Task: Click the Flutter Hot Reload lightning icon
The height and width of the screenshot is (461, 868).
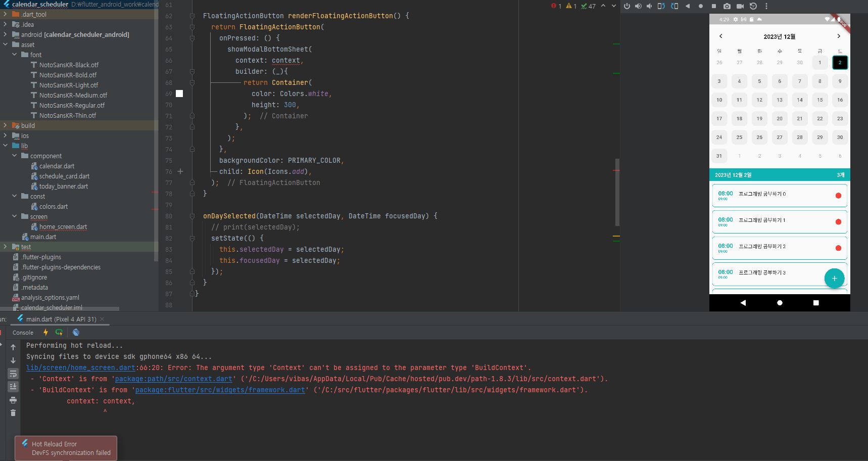Action: (x=45, y=332)
